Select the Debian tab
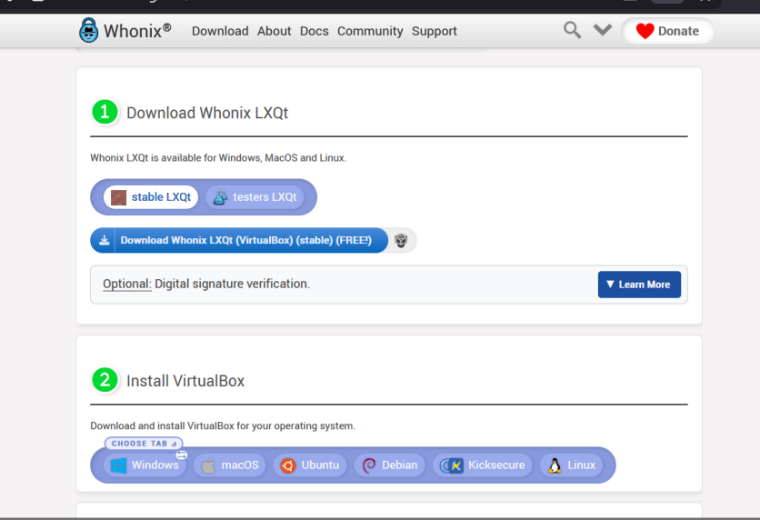The width and height of the screenshot is (760, 520). pyautogui.click(x=390, y=465)
